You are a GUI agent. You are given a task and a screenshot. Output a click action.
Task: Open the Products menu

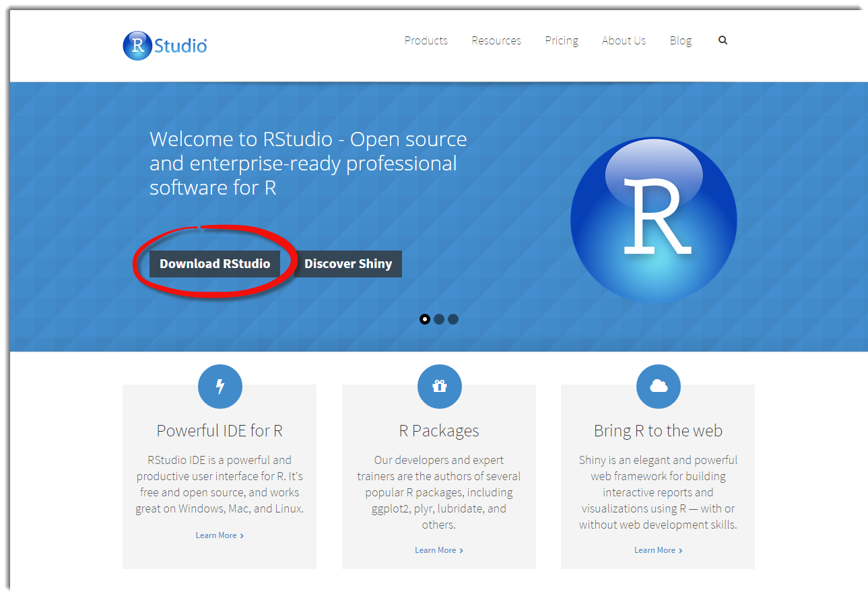tap(426, 40)
